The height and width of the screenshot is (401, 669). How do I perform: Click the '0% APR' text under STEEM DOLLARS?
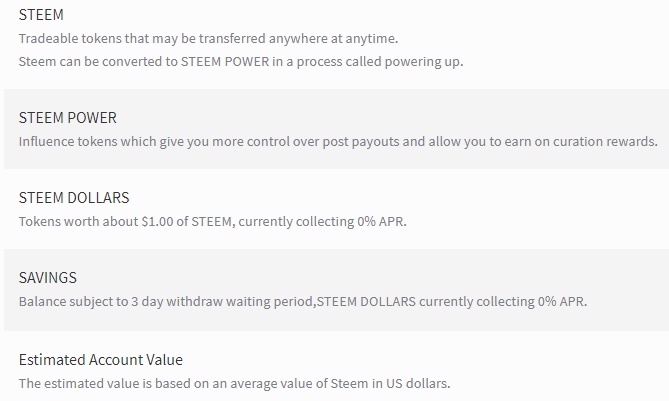pyautogui.click(x=381, y=222)
